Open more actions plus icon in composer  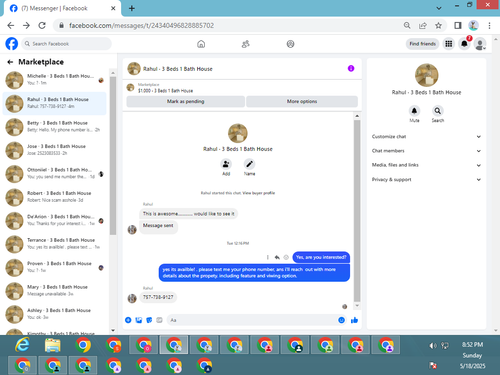128,320
